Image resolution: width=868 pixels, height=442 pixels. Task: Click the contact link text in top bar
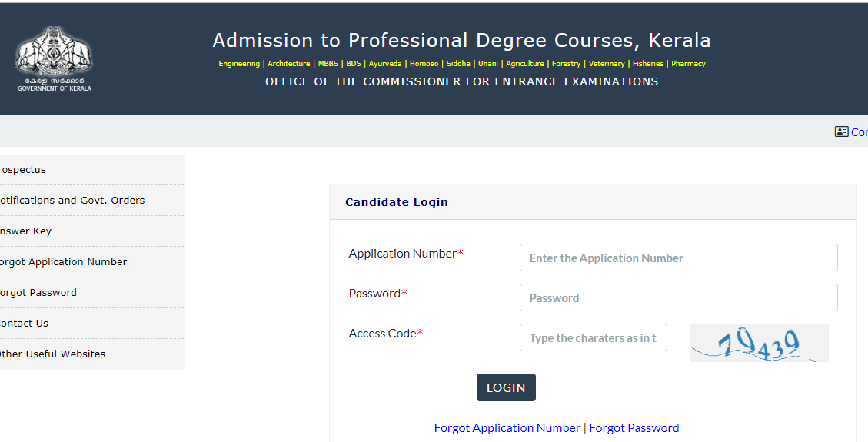coord(860,132)
